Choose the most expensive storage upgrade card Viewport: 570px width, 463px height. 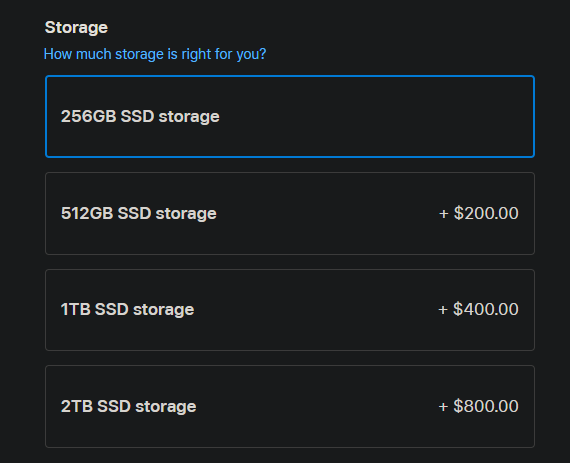290,406
